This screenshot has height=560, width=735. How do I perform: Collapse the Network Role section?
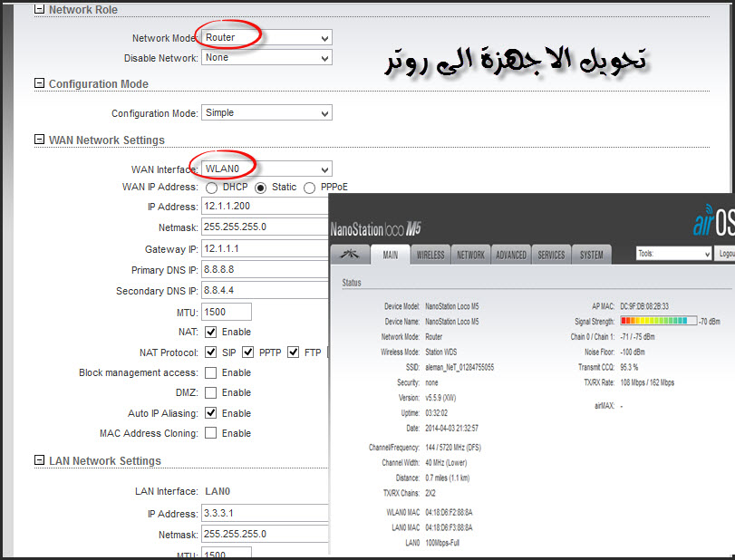coord(39,9)
